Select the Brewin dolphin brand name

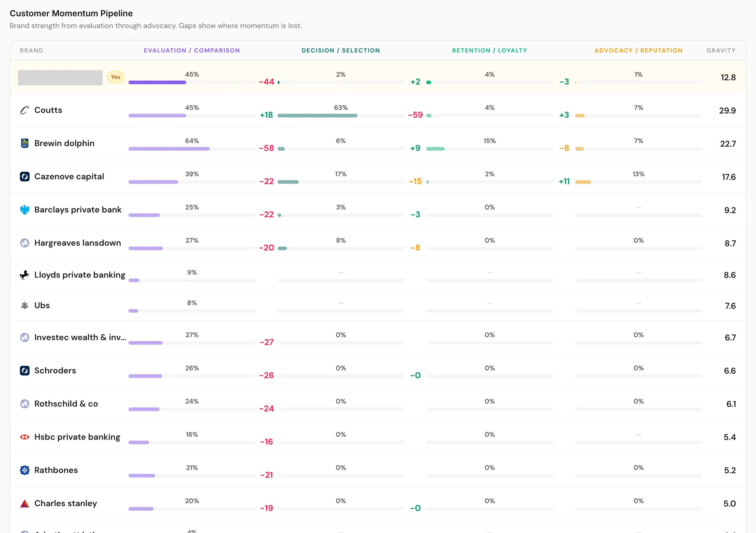[x=64, y=143]
